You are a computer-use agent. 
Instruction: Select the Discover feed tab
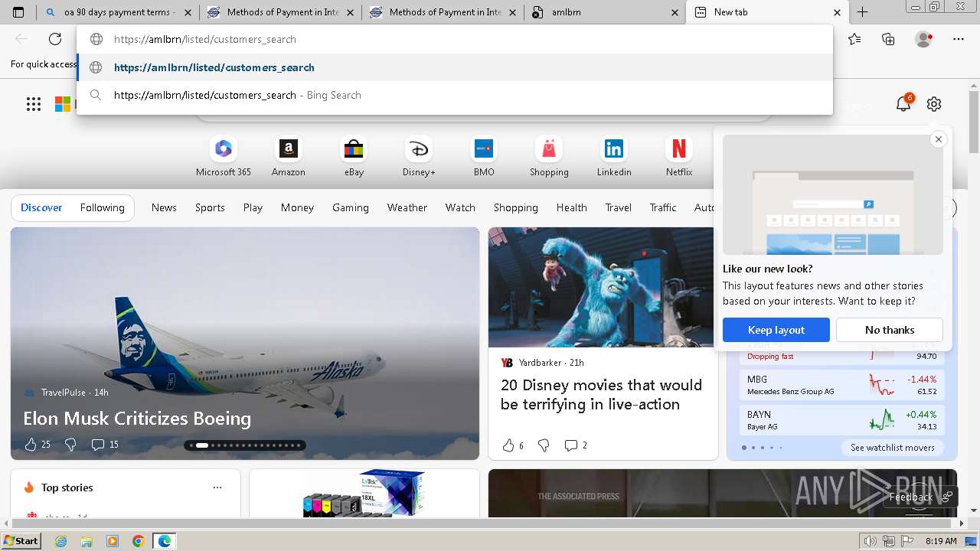[41, 207]
